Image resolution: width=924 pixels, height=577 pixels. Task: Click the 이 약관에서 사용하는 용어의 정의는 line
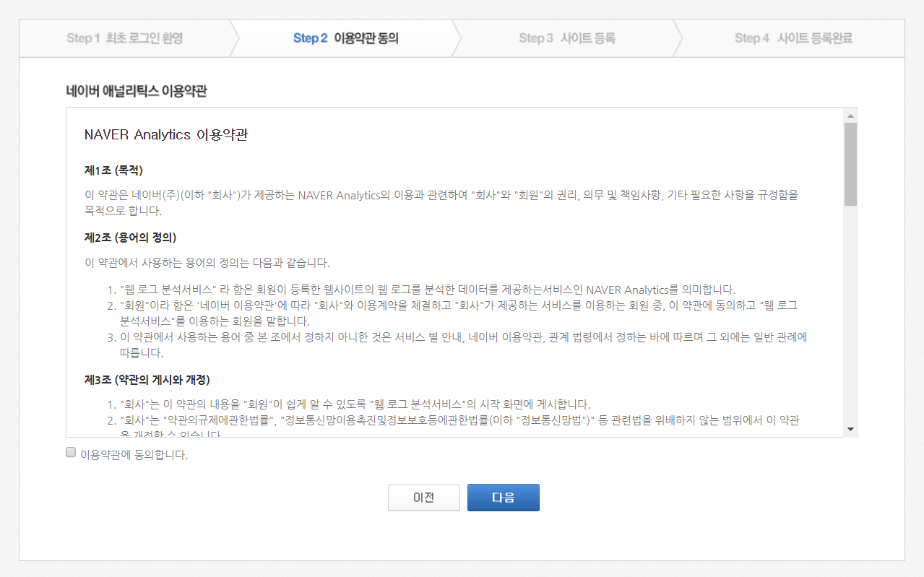click(x=207, y=262)
